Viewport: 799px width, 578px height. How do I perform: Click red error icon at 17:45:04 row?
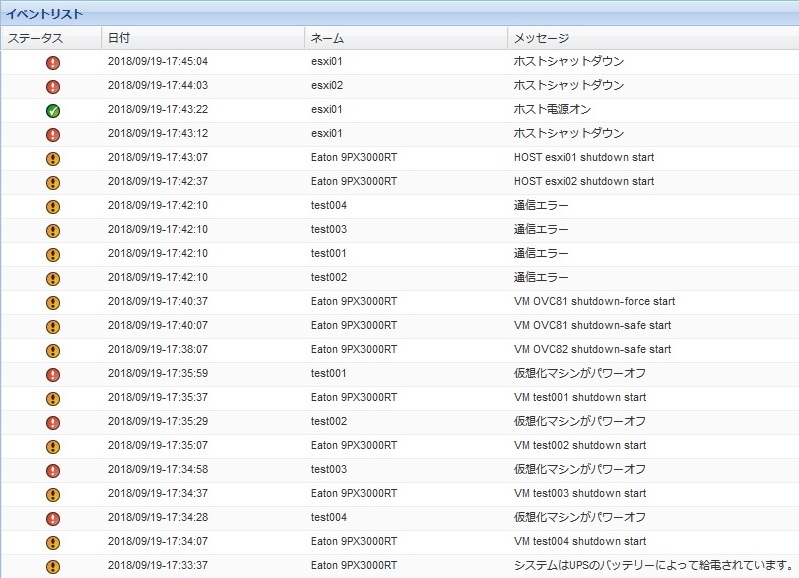53,62
